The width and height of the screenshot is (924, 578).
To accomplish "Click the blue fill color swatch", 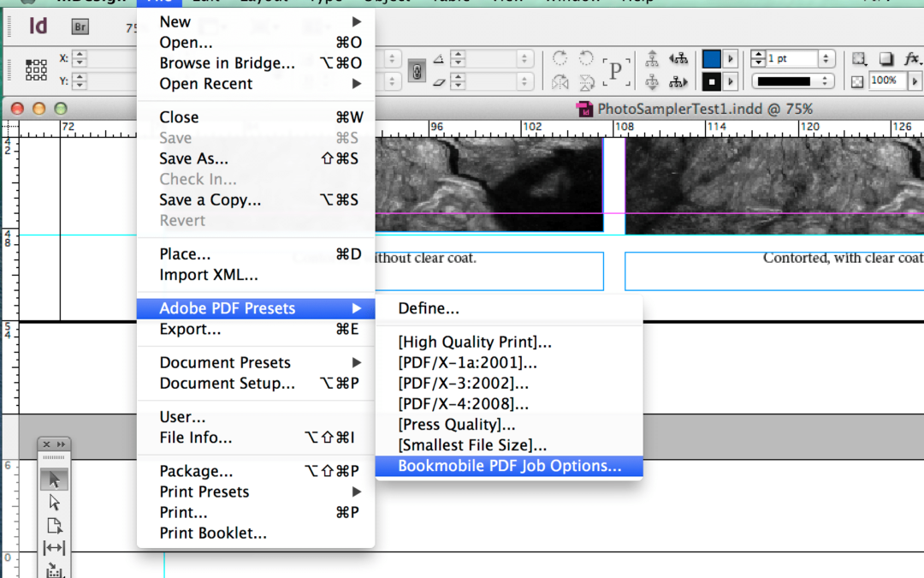I will point(711,59).
